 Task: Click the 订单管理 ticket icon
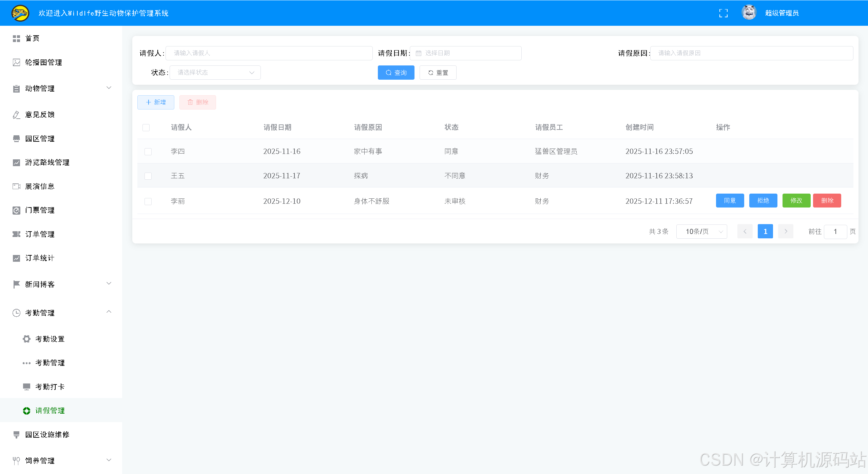pyautogui.click(x=16, y=234)
